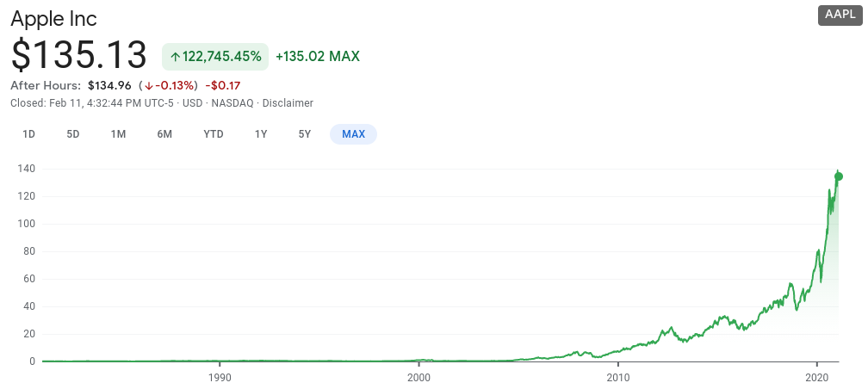868x389 pixels.
Task: Click the green dot at chart's end
Action: point(839,176)
